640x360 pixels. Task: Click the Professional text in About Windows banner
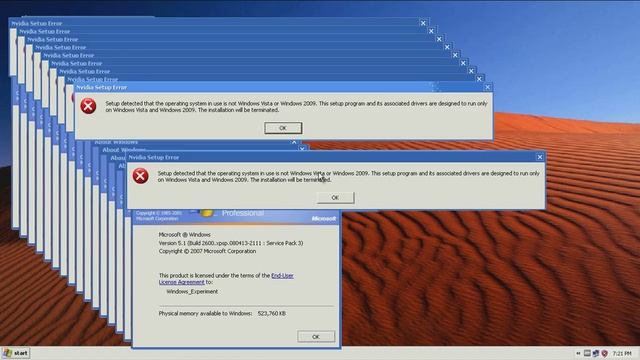pyautogui.click(x=243, y=213)
